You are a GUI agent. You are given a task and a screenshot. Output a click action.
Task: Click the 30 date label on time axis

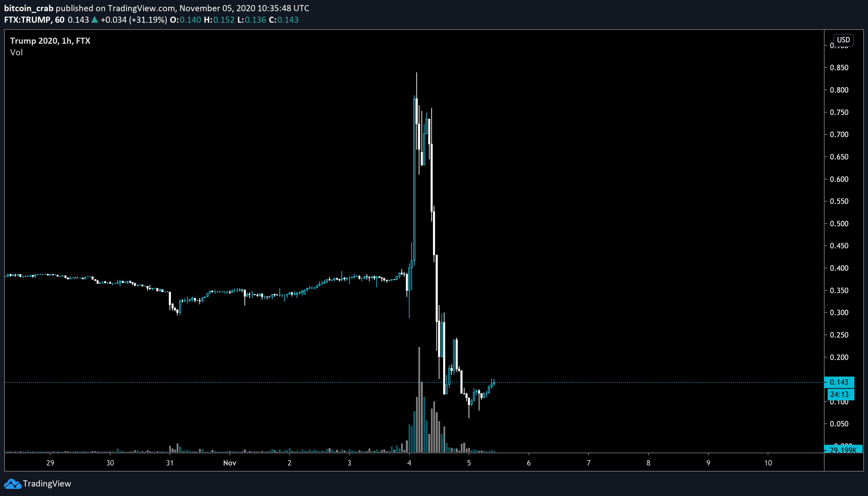pos(110,463)
